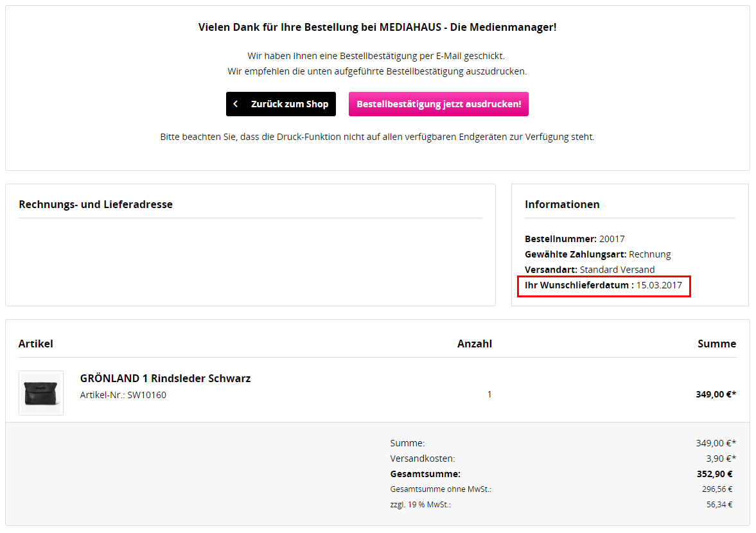
Task: Click the shipping method Standard Versand
Action: [617, 269]
